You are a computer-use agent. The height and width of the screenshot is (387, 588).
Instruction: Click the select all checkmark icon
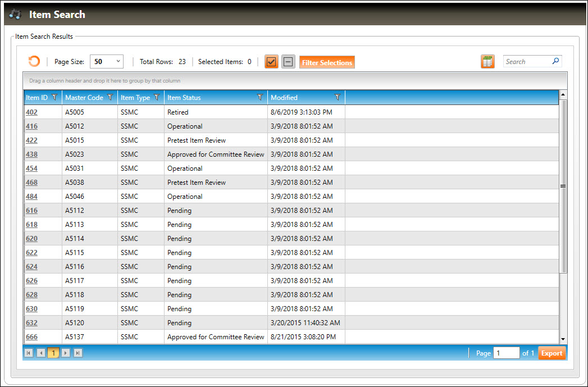pos(272,62)
